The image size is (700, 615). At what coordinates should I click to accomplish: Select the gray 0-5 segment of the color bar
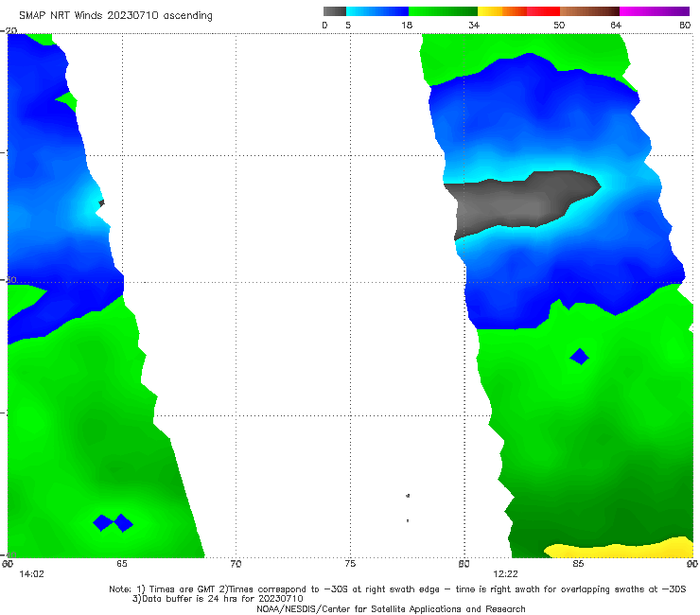coord(335,11)
